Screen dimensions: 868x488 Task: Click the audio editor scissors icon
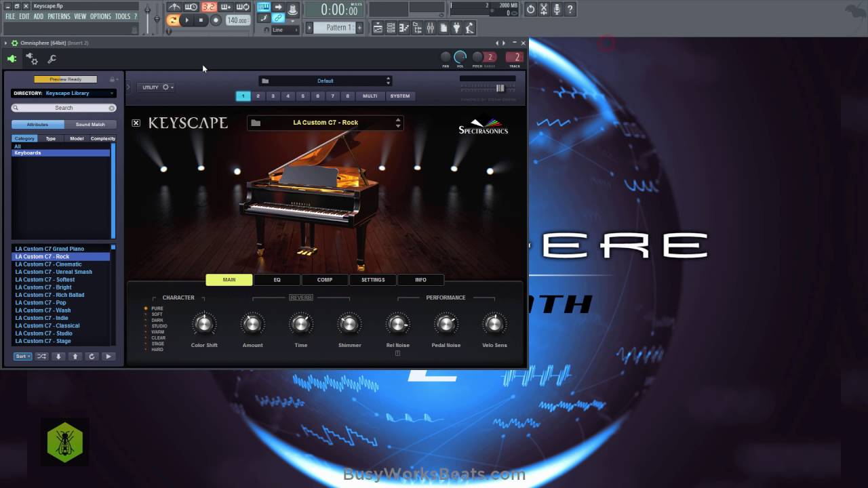coord(544,9)
